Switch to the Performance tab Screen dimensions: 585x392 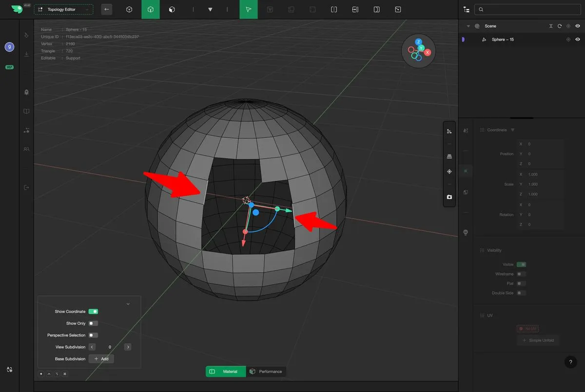click(266, 372)
